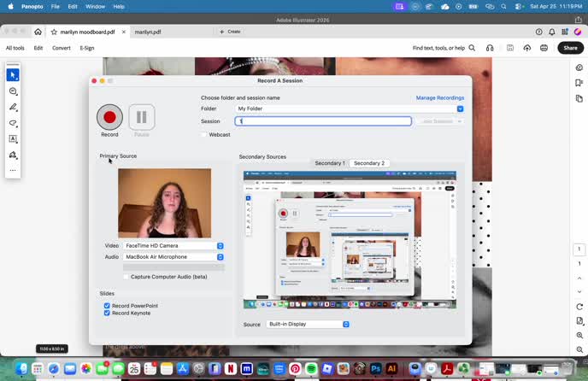Uncheck the Record Keynote checkbox

[107, 313]
